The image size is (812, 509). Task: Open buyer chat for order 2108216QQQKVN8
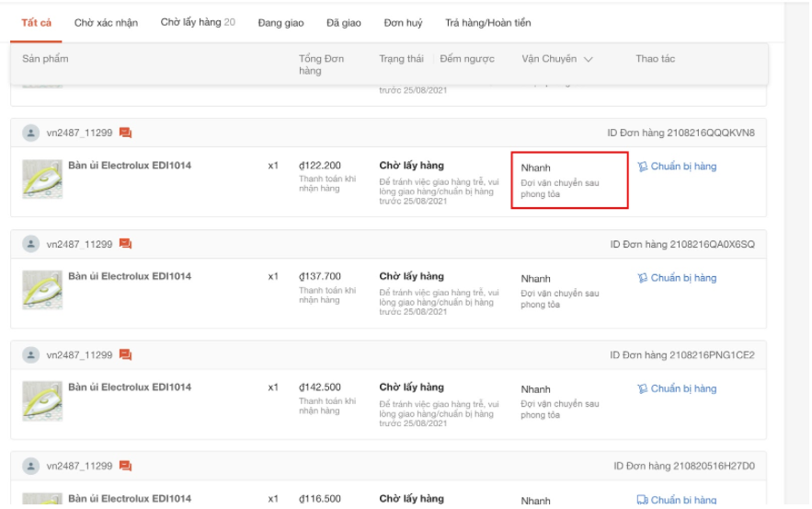125,133
